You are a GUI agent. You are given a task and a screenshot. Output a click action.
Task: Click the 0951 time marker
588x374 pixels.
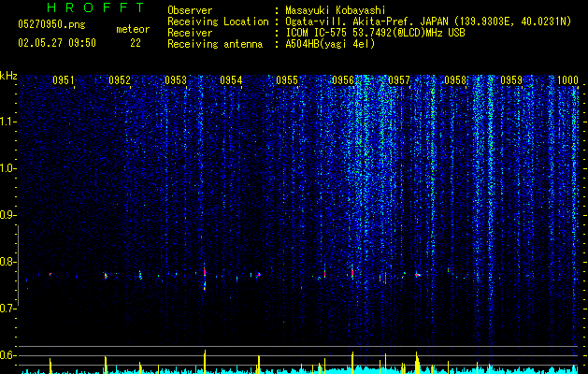click(x=63, y=80)
